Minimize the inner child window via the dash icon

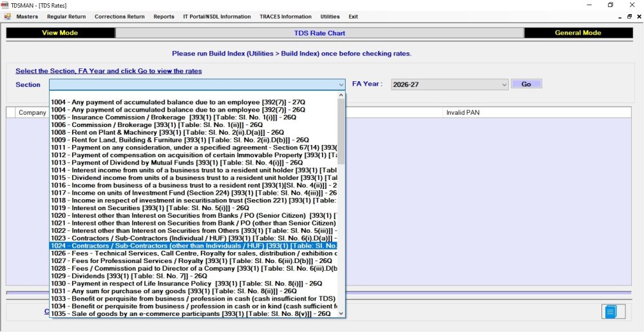[x=620, y=17]
